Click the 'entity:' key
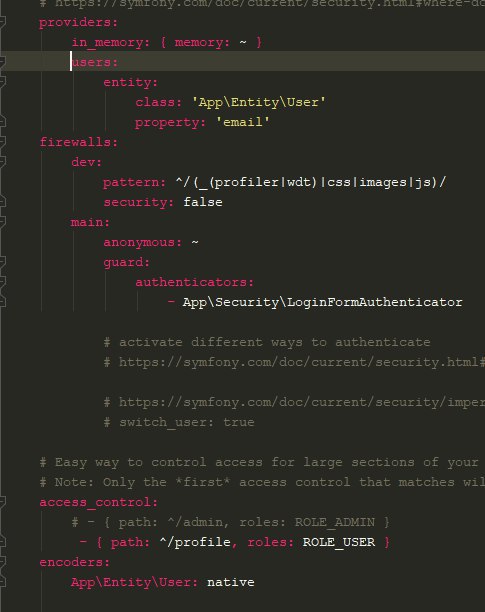 click(131, 82)
